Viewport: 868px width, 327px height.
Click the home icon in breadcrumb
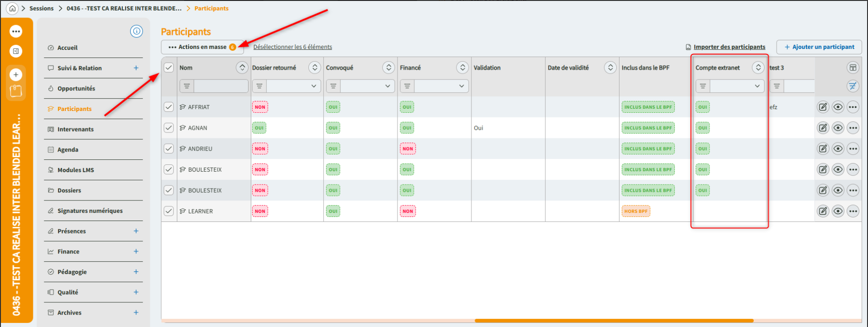12,8
